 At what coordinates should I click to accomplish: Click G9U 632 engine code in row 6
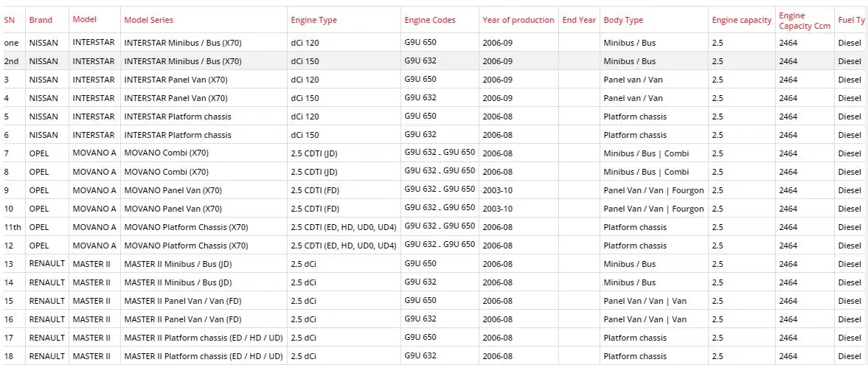click(420, 135)
